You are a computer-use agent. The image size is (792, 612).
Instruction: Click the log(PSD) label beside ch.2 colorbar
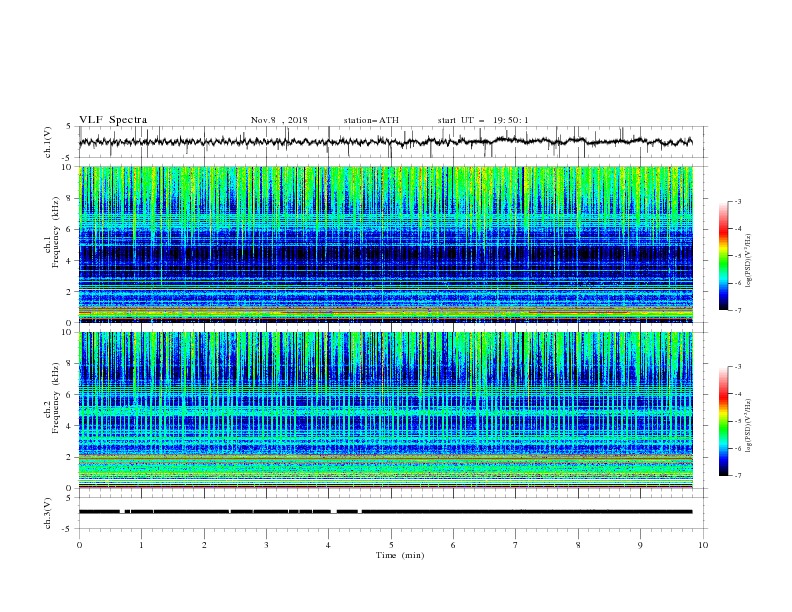[749, 427]
